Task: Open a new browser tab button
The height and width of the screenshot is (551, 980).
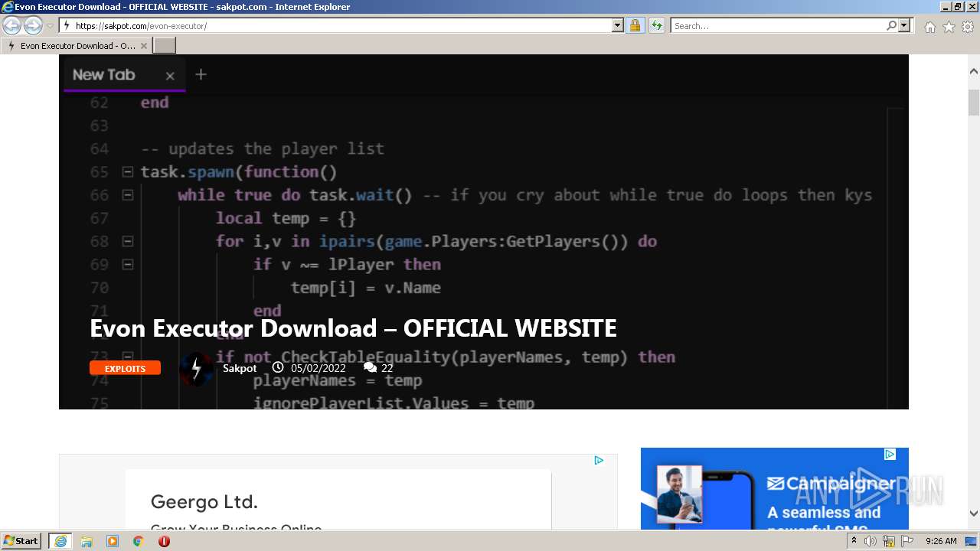Action: coord(165,46)
